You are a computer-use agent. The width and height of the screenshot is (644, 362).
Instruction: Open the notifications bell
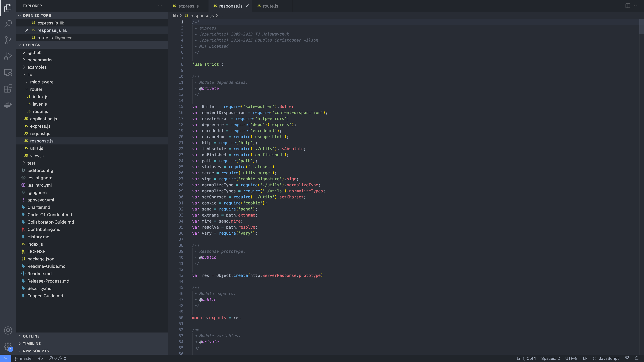coord(636,358)
